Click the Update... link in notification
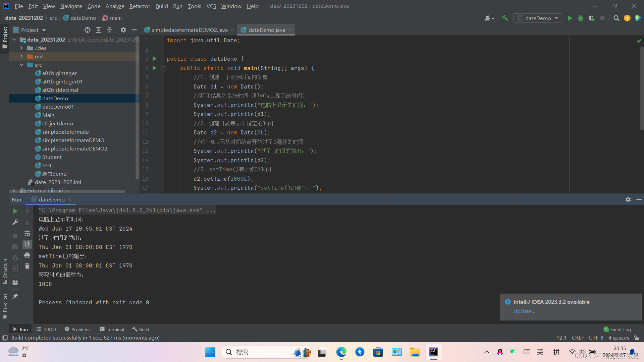The image size is (644, 362). (x=524, y=311)
